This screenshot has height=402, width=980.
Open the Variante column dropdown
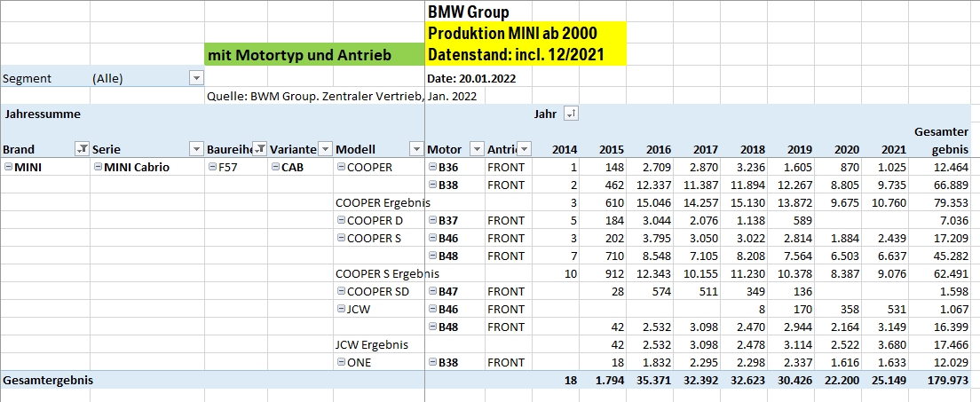(325, 149)
